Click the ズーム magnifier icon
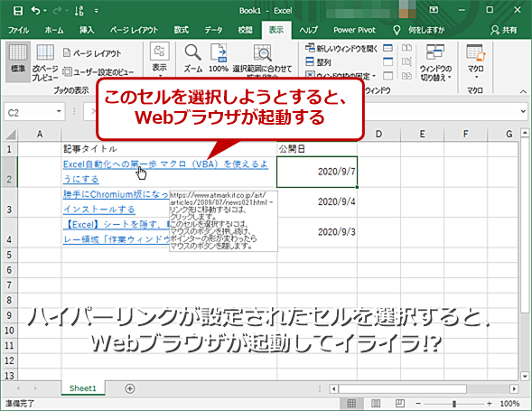The width and height of the screenshot is (532, 411). pyautogui.click(x=193, y=52)
